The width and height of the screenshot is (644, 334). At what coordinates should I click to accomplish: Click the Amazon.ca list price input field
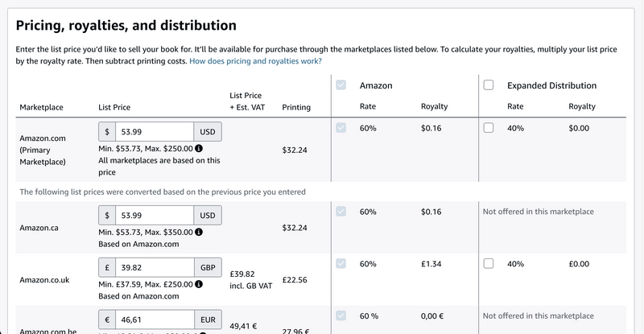click(155, 215)
